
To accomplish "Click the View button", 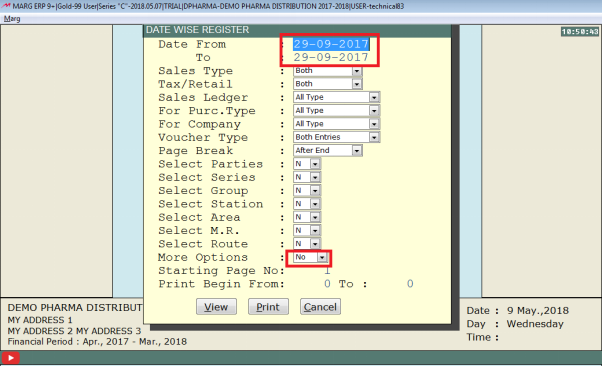I will [x=216, y=307].
